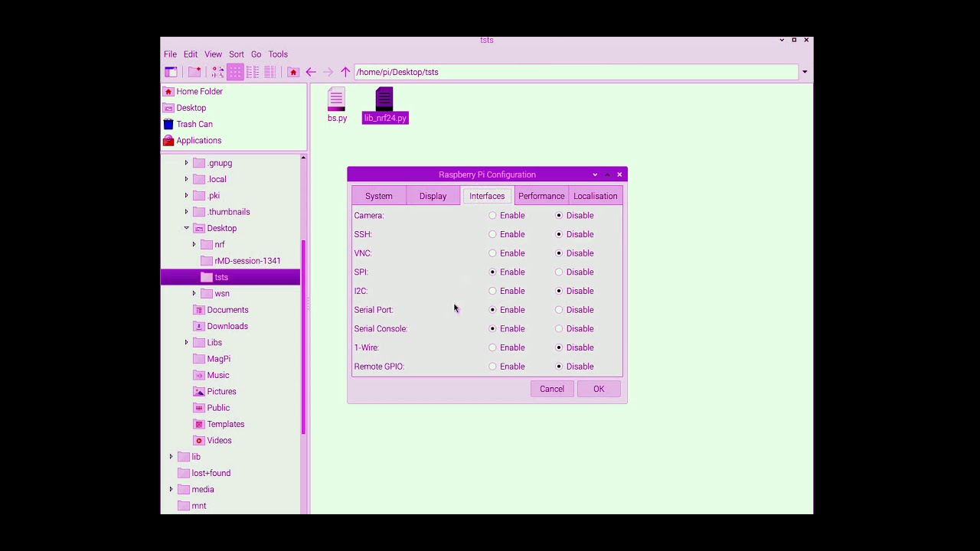The width and height of the screenshot is (980, 551).
Task: Select the Camera Disable radio button
Action: [559, 216]
